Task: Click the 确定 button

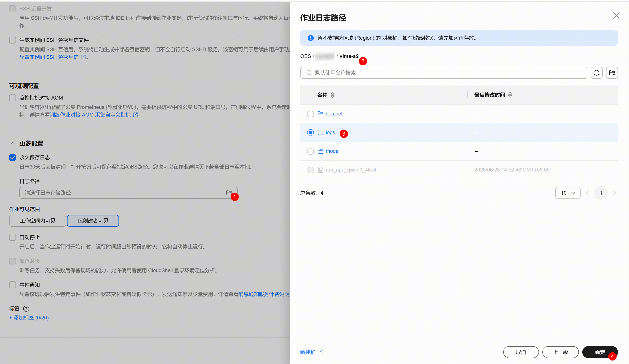Action: (x=600, y=352)
